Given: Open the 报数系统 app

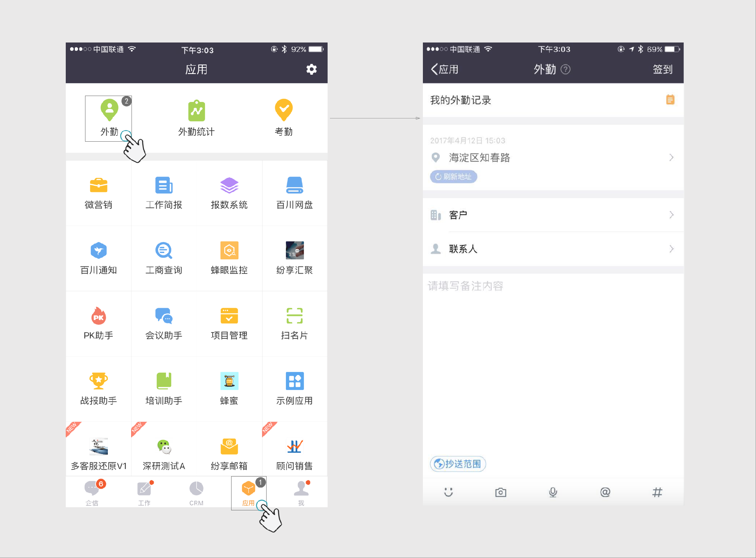Looking at the screenshot, I should point(229,193).
